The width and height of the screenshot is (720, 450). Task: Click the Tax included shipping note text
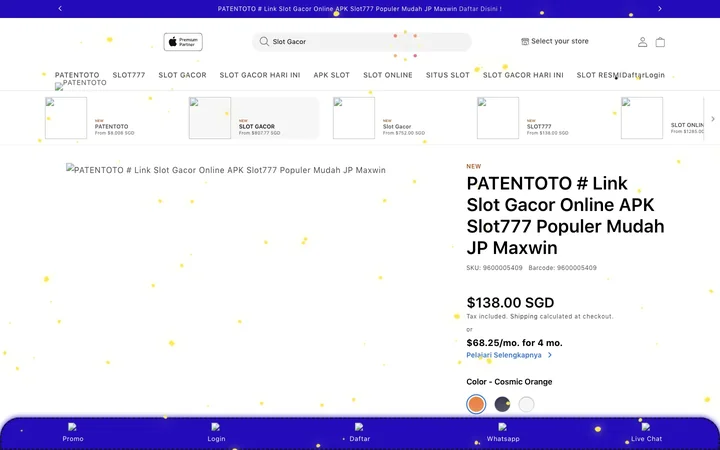click(x=540, y=316)
